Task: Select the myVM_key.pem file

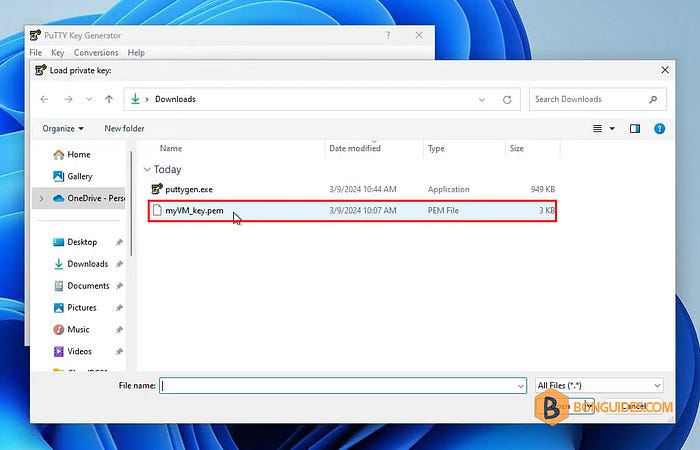Action: tap(353, 211)
